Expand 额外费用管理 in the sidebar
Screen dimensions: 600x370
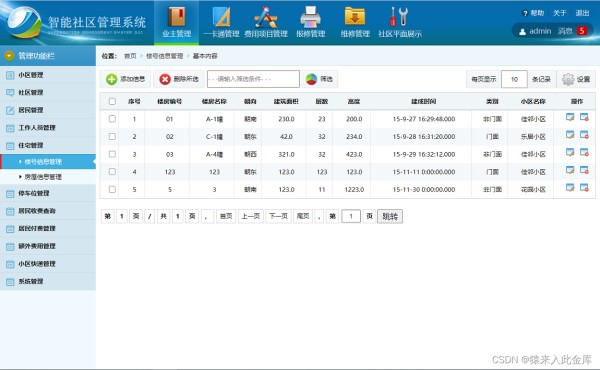click(48, 246)
